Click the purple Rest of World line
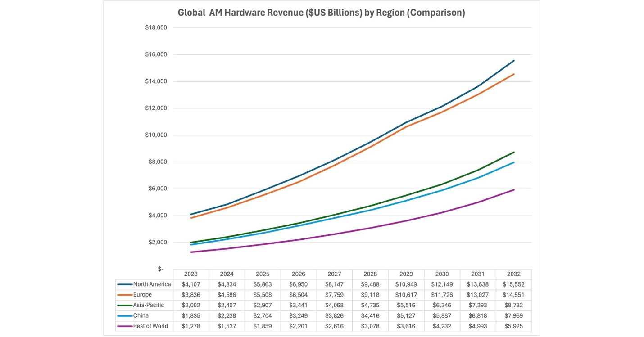644x337 pixels. point(370,228)
